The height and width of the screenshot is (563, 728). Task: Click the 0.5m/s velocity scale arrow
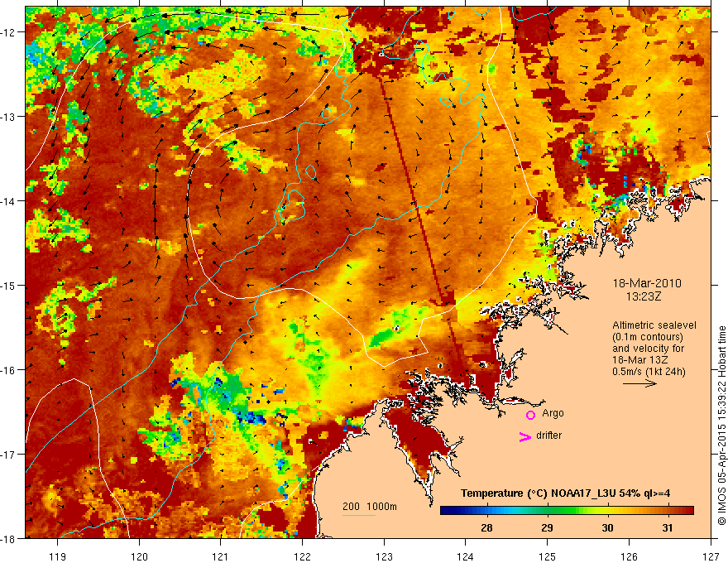click(639, 383)
